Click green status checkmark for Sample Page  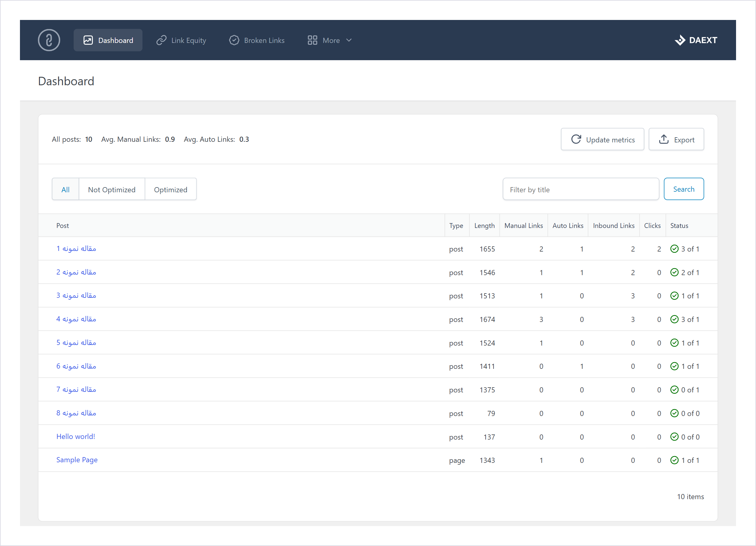(674, 460)
